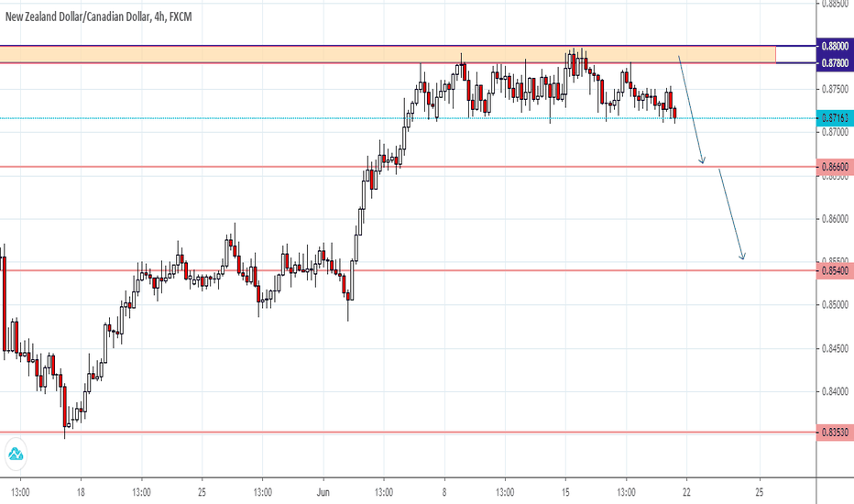Viewport: 854px width, 504px height.
Task: Click the 15 date label on time axis
Action: [x=565, y=493]
